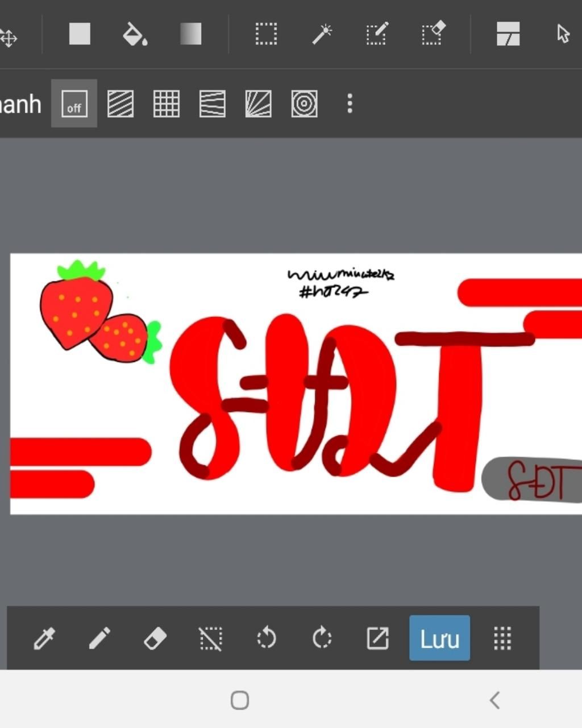
Task: Switch to the Brush pen tool
Action: click(x=99, y=638)
